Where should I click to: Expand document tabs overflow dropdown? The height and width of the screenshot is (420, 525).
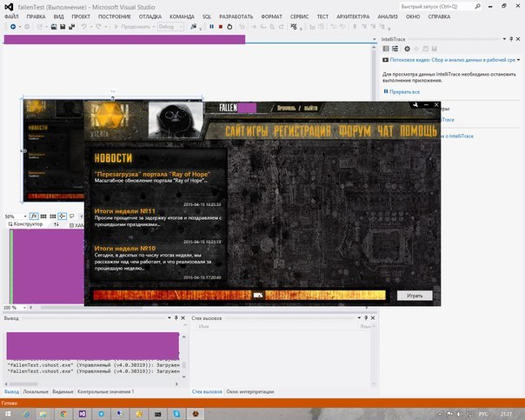point(375,39)
